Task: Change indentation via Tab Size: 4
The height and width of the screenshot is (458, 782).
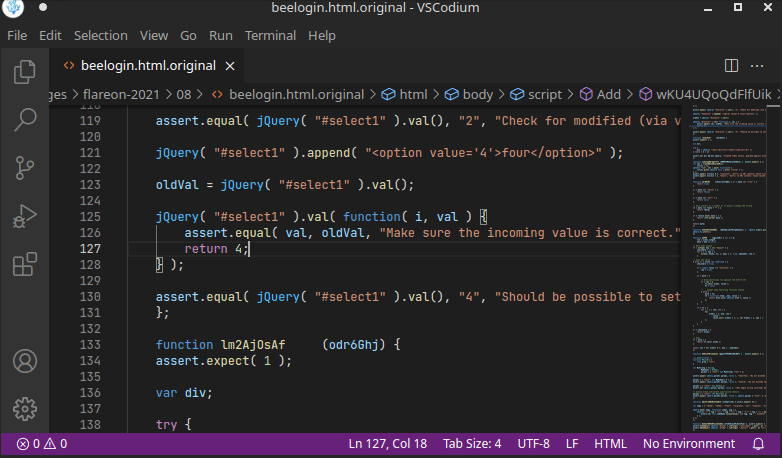Action: (472, 444)
